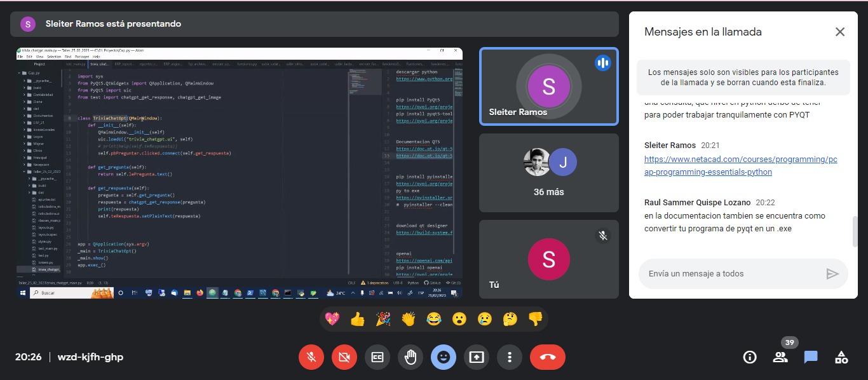
Task: Open the meeting details info icon
Action: click(750, 357)
